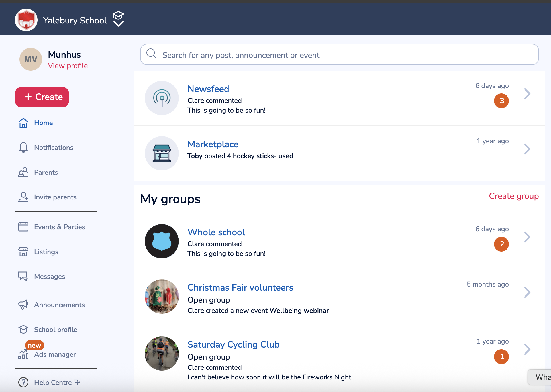Image resolution: width=551 pixels, height=392 pixels.
Task: Click the MV profile avatar
Action: point(31,59)
